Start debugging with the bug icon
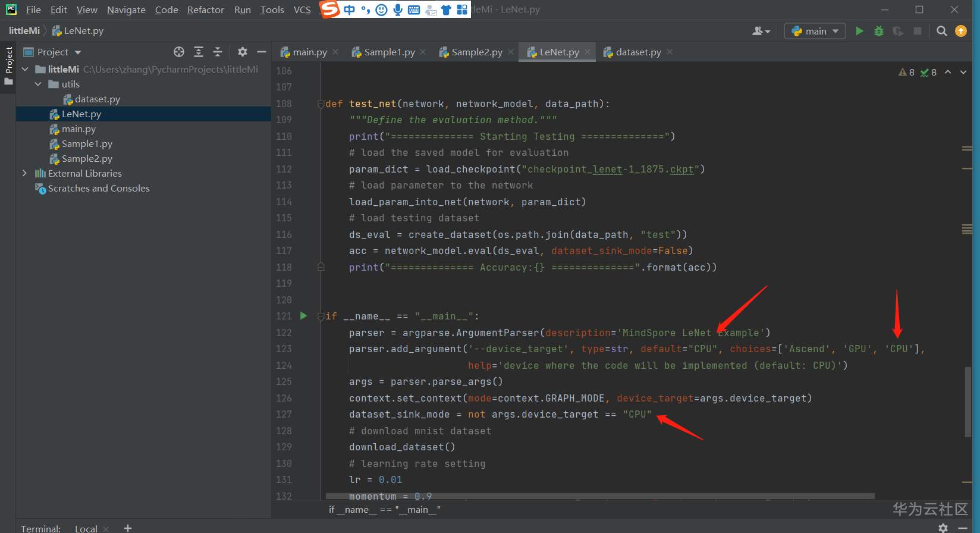Image resolution: width=980 pixels, height=533 pixels. [x=878, y=31]
